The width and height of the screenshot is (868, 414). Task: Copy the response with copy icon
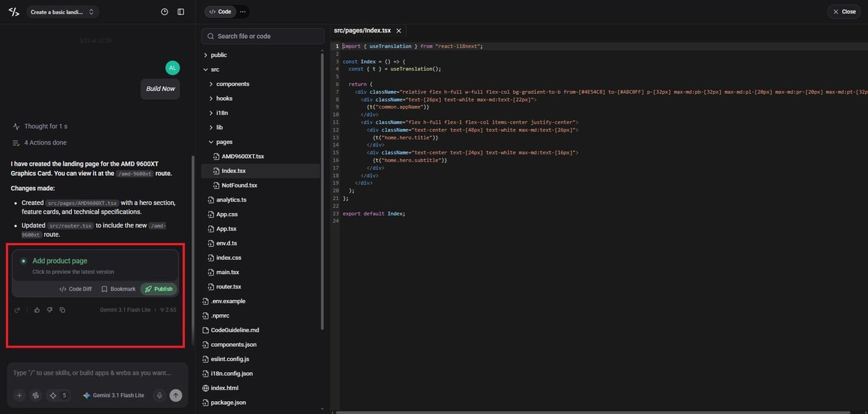pyautogui.click(x=62, y=310)
